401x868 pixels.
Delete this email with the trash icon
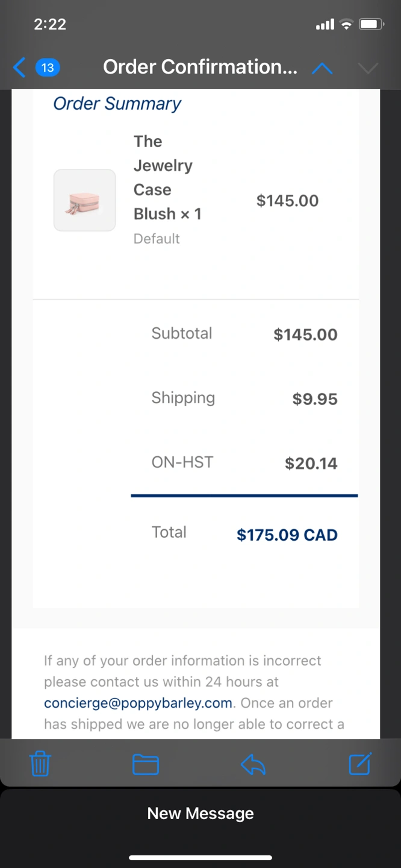(40, 764)
